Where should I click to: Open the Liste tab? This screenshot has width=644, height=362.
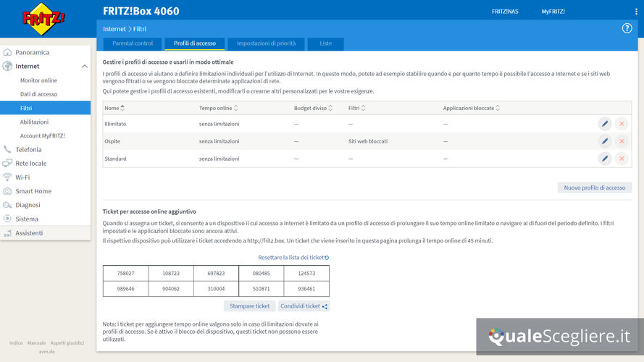click(326, 43)
